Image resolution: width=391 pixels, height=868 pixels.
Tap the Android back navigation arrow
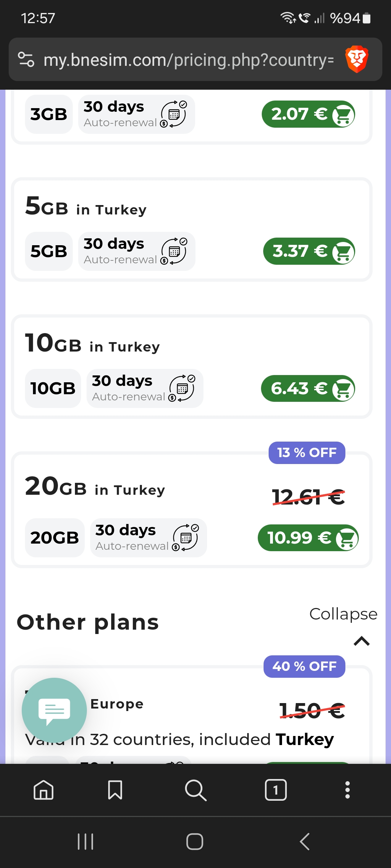(305, 842)
